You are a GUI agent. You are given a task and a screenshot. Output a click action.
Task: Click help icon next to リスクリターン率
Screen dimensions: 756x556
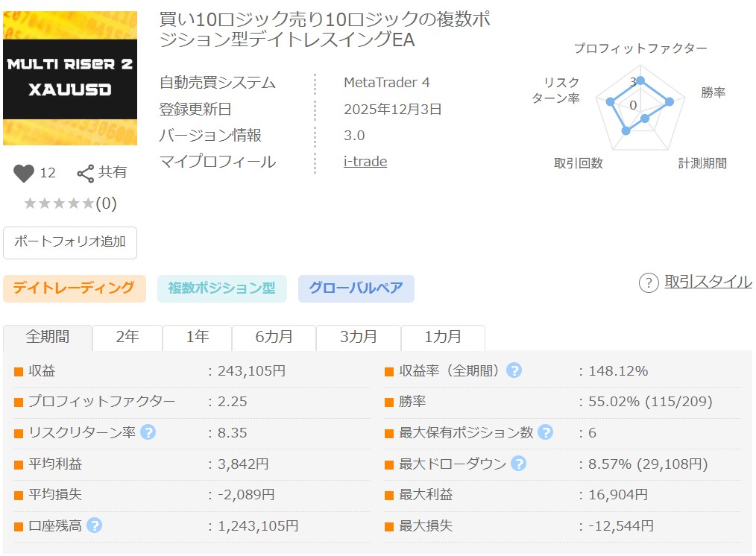[x=148, y=432]
